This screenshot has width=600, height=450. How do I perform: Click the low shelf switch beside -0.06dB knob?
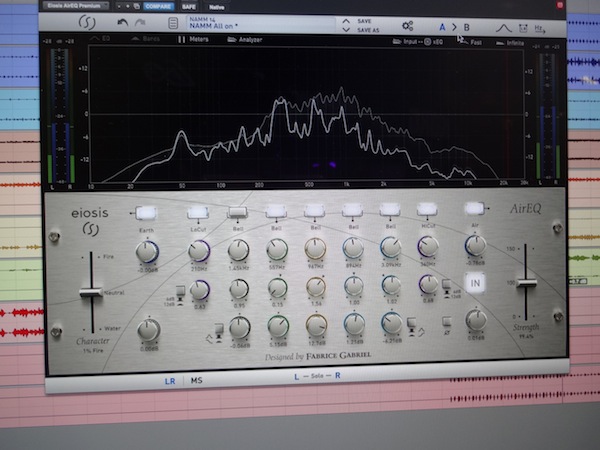click(218, 331)
